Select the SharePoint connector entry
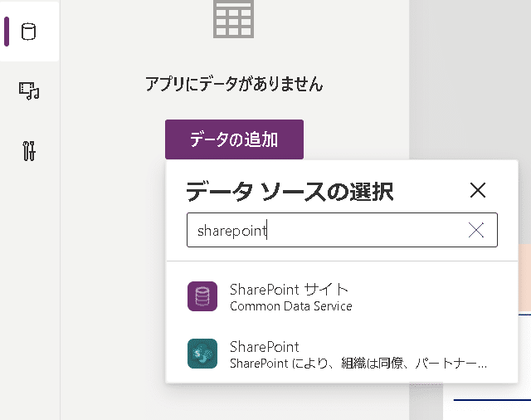This screenshot has height=420, width=531. pyautogui.click(x=342, y=354)
